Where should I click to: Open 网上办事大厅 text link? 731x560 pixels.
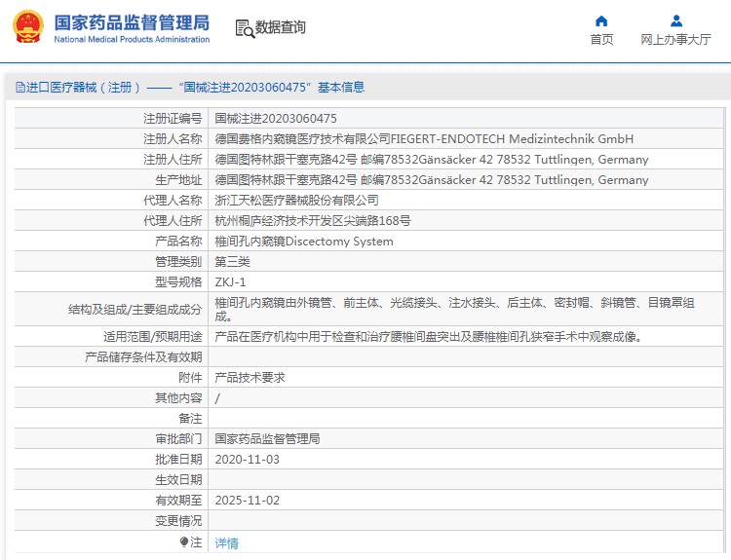[x=676, y=40]
